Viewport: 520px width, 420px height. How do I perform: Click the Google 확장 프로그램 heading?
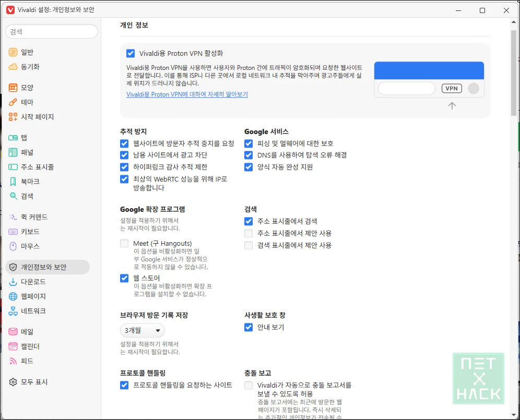[152, 209]
